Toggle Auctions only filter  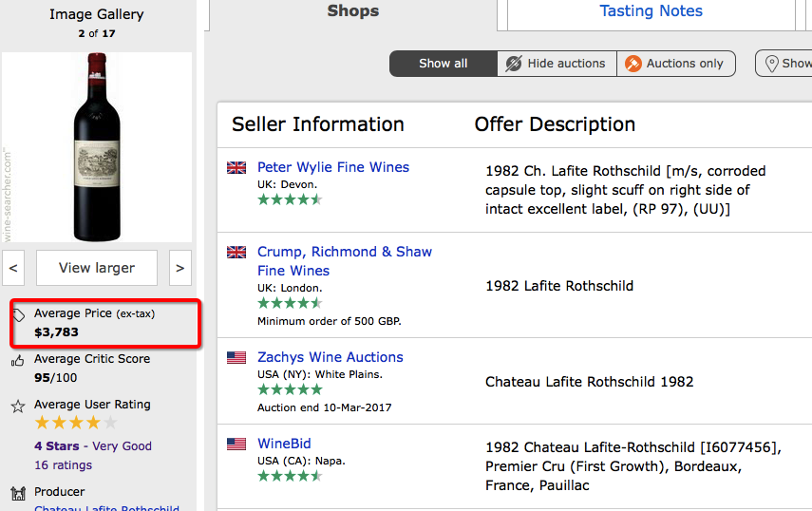tap(676, 64)
